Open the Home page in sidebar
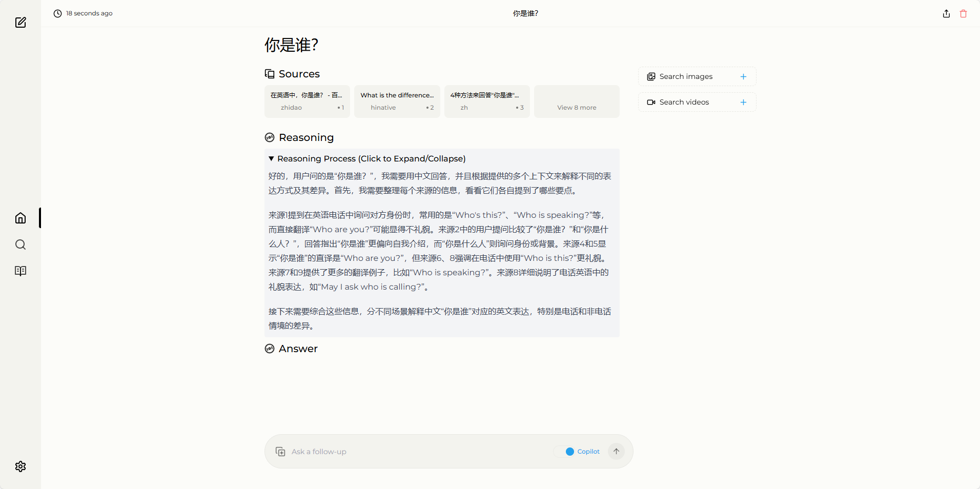The image size is (980, 489). click(x=21, y=218)
